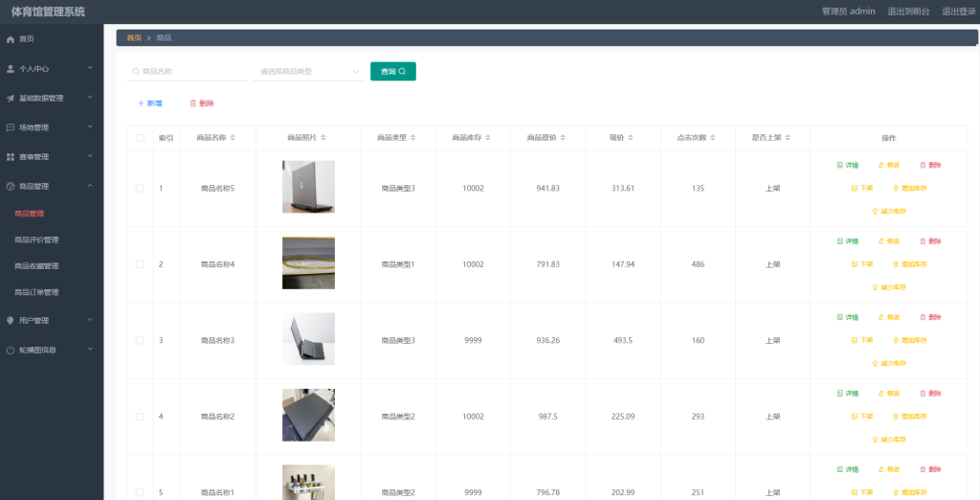Open the 请选择商品类型 dropdown

[309, 71]
